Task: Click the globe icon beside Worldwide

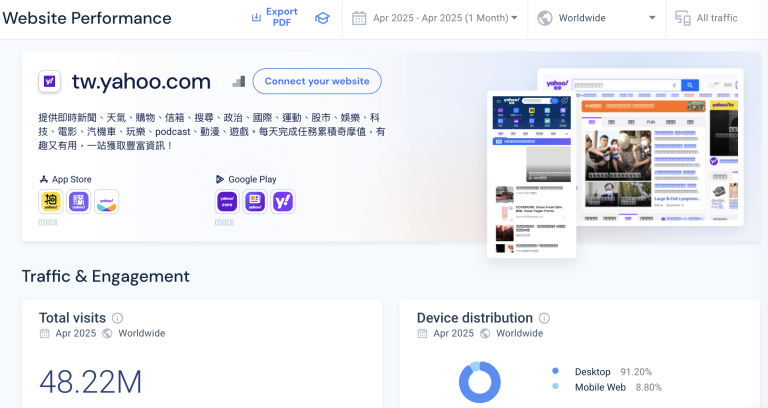Action: click(545, 18)
